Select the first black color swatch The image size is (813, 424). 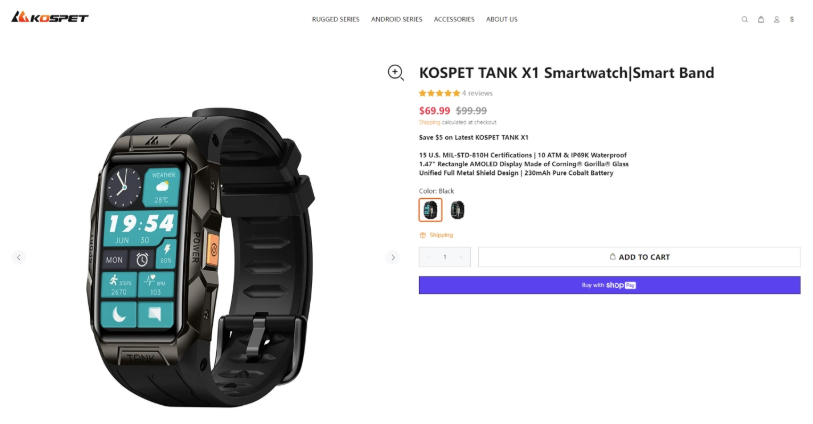pyautogui.click(x=430, y=210)
